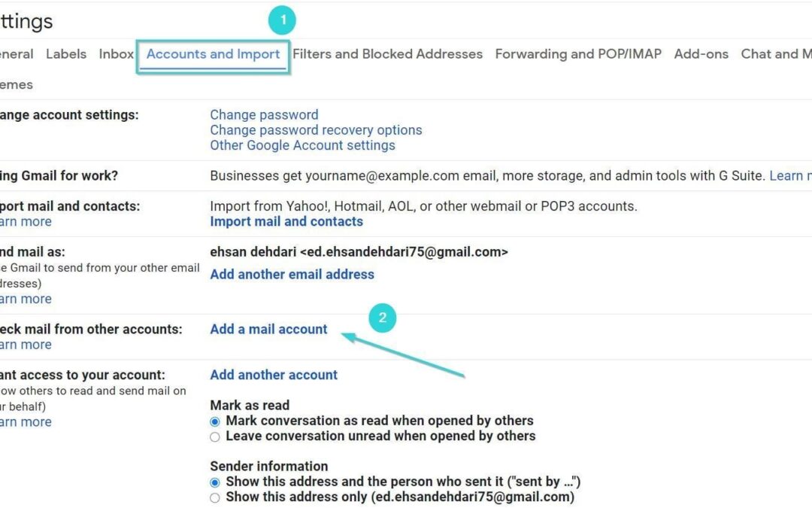
Task: Select Leave conversation unread when opened by others
Action: pos(216,437)
